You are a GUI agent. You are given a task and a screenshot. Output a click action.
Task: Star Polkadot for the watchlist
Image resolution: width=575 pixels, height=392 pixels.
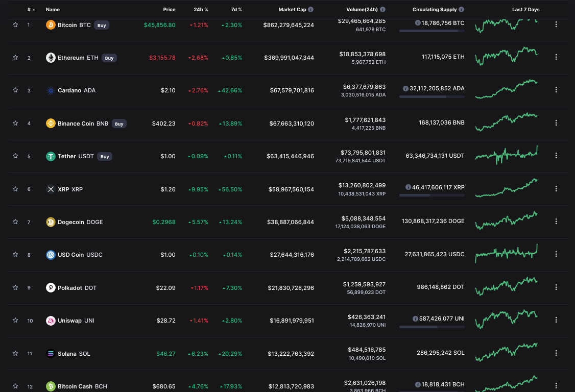coord(15,287)
